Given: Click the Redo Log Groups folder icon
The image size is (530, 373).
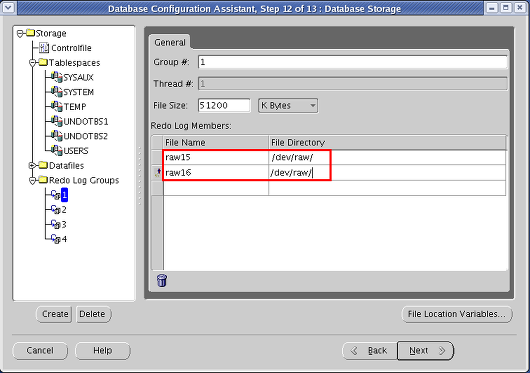Looking at the screenshot, I should [x=43, y=179].
